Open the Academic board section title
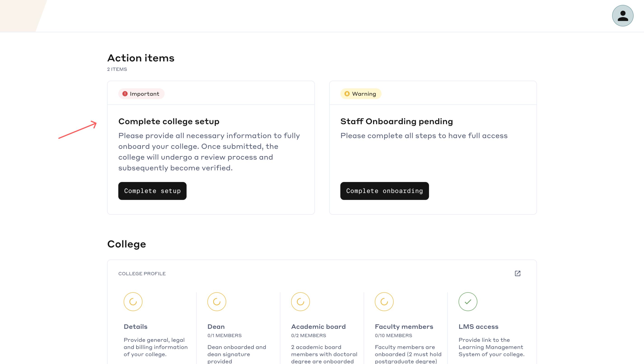644x364 pixels. (x=318, y=327)
